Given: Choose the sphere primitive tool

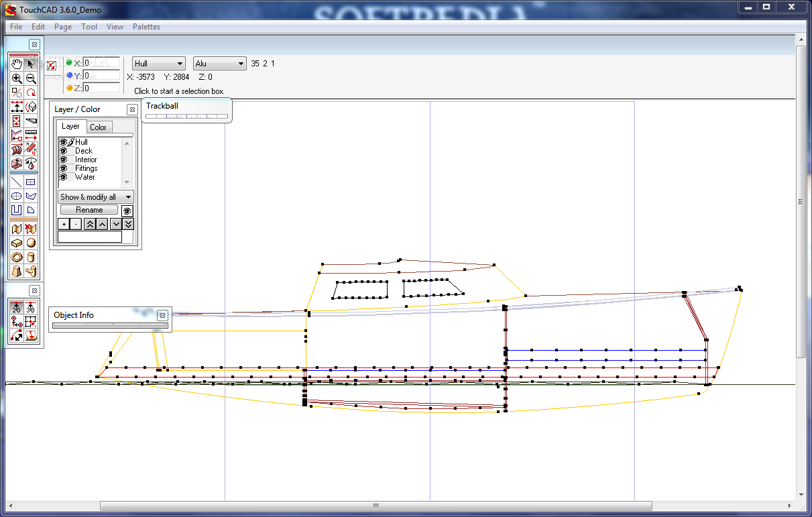Looking at the screenshot, I should tap(31, 243).
